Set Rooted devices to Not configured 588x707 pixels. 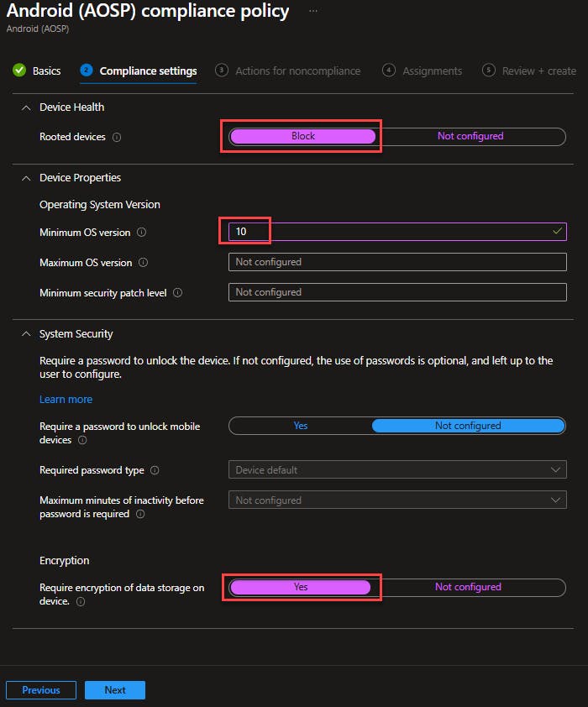(470, 136)
